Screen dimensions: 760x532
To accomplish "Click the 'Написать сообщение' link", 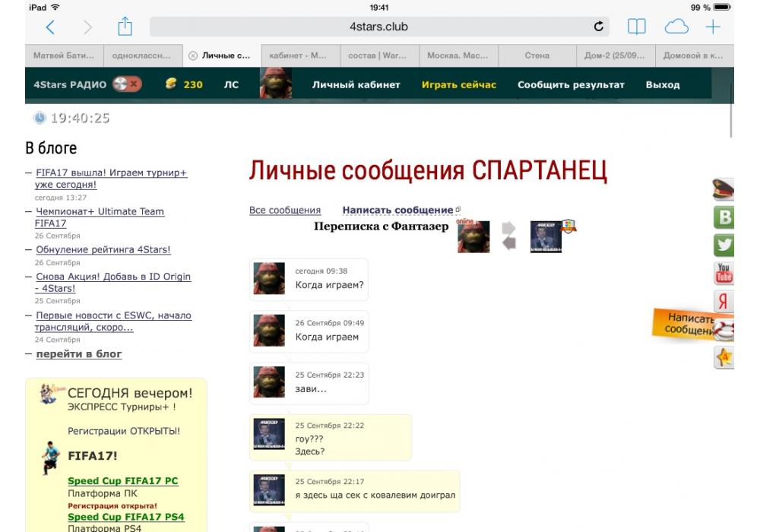I will click(x=397, y=211).
